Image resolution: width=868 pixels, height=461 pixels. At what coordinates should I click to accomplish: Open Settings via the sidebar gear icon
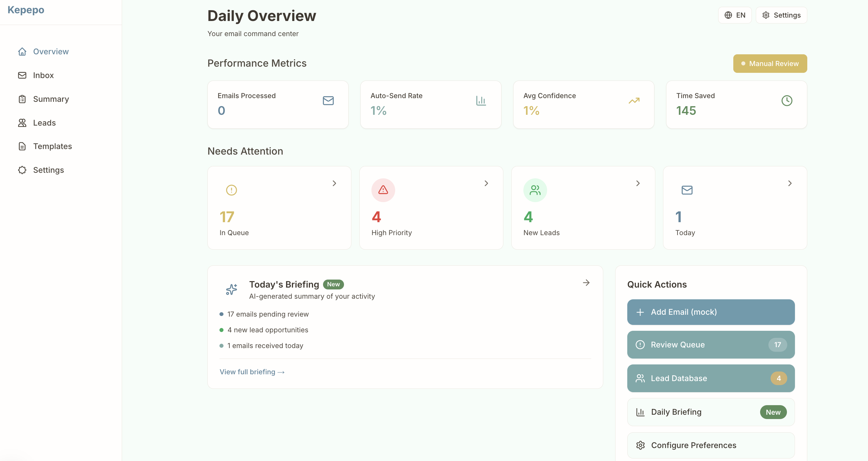(22, 170)
